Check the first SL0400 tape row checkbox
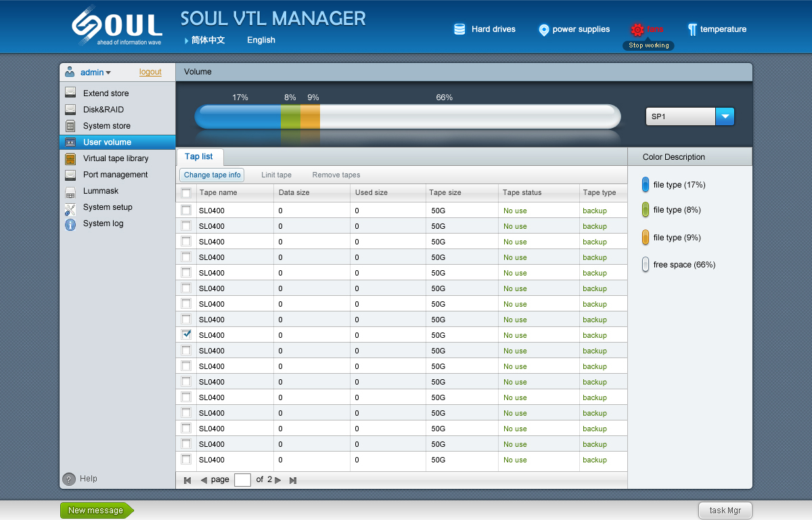Screen dimensions: 812x520 coord(186,210)
